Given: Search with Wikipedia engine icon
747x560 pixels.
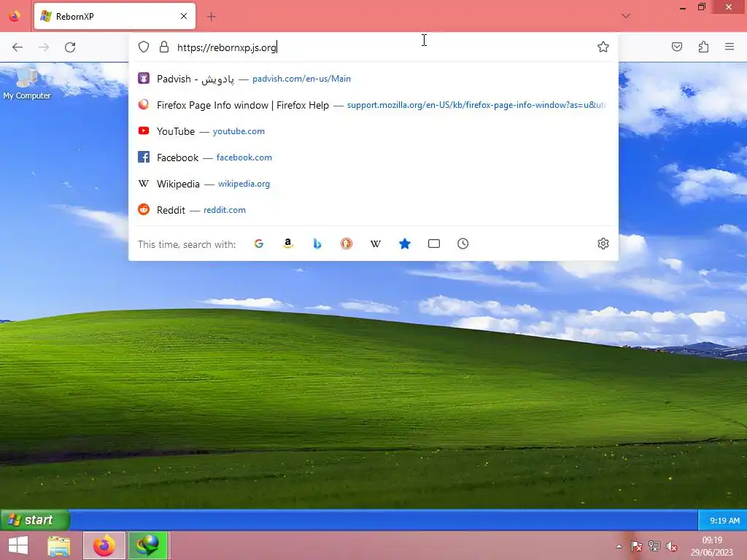Looking at the screenshot, I should click(x=376, y=244).
